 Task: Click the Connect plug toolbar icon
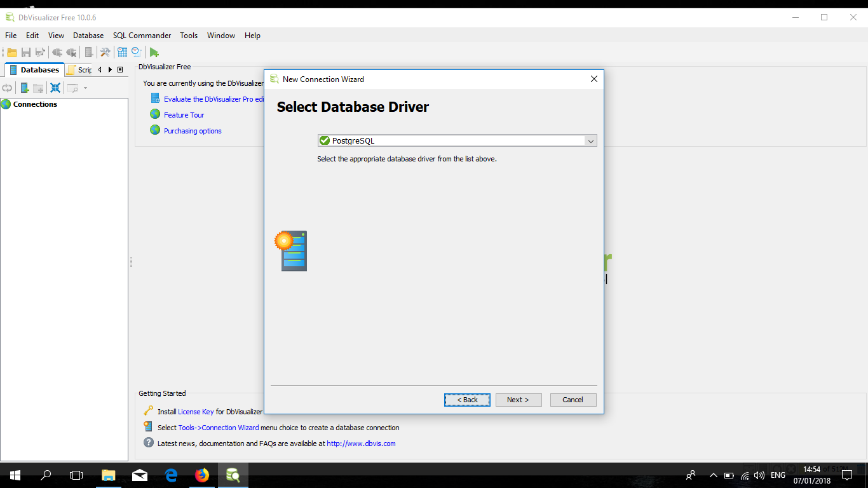(x=57, y=52)
